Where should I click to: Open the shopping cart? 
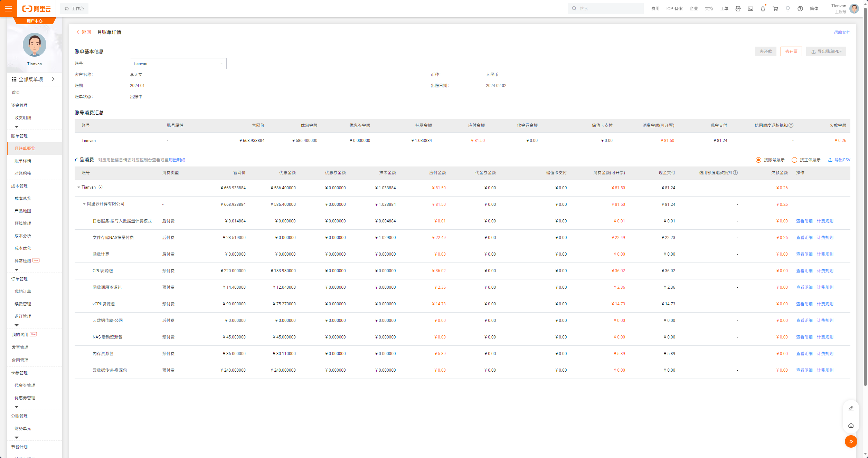(x=775, y=9)
